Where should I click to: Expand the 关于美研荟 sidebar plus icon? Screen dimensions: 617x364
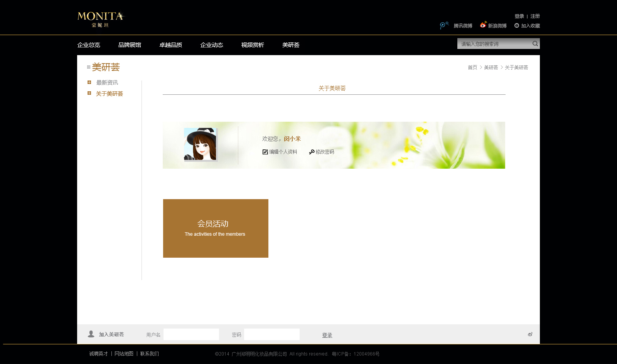click(89, 93)
